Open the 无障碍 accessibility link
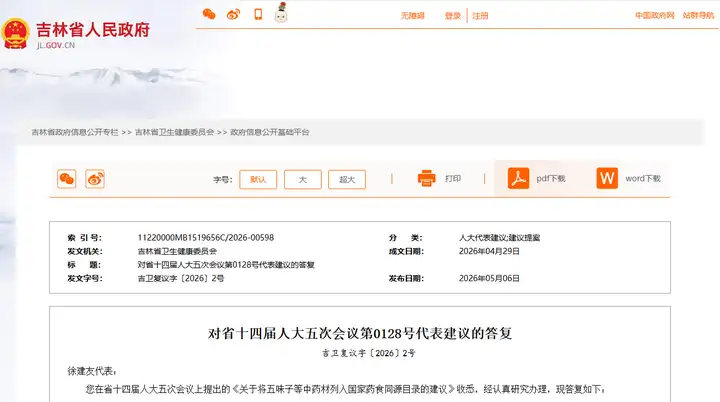 coord(412,16)
